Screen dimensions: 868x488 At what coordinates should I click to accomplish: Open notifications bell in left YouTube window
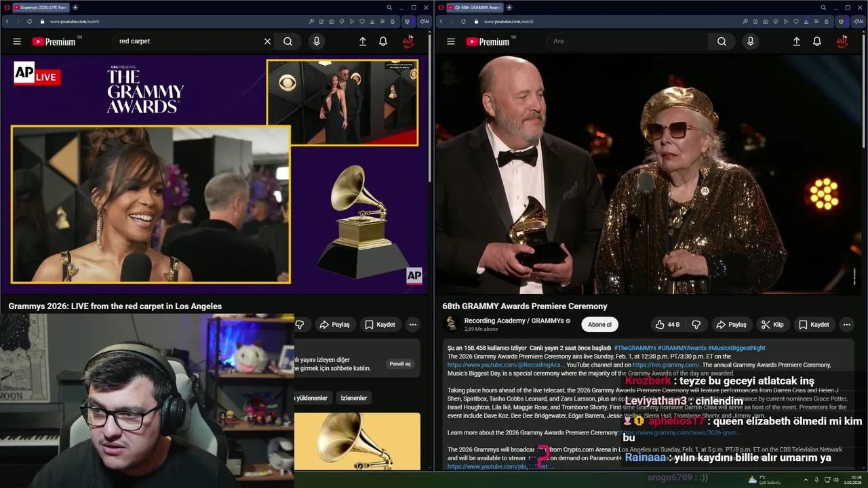pos(383,41)
